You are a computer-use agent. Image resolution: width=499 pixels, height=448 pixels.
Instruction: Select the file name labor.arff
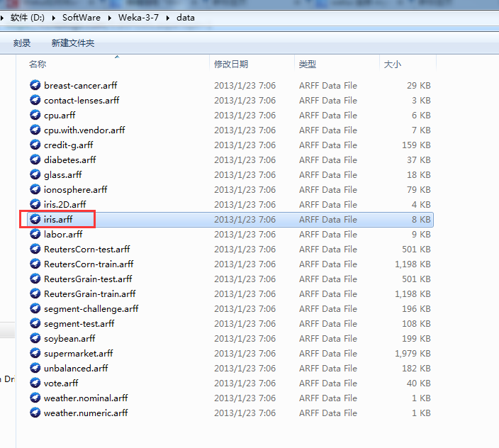63,234
